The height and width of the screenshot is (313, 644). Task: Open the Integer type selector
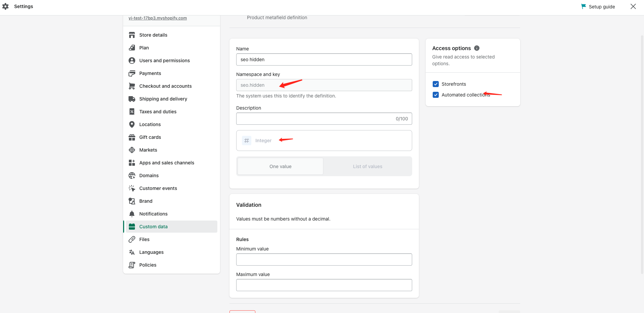click(x=324, y=141)
